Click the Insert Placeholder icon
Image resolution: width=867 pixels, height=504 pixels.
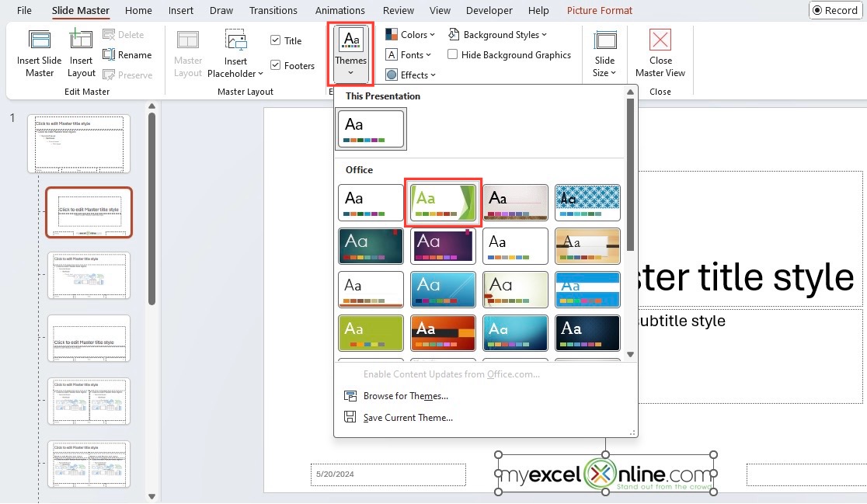click(236, 40)
